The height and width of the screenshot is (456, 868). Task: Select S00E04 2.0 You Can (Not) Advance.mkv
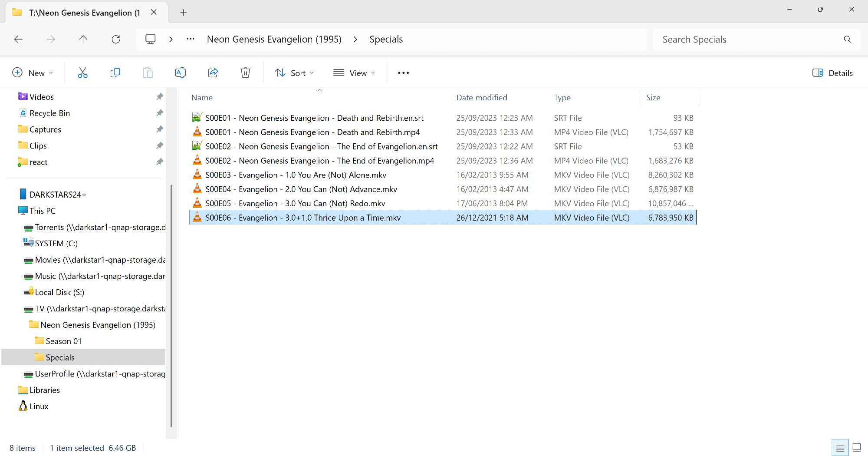pos(443,189)
